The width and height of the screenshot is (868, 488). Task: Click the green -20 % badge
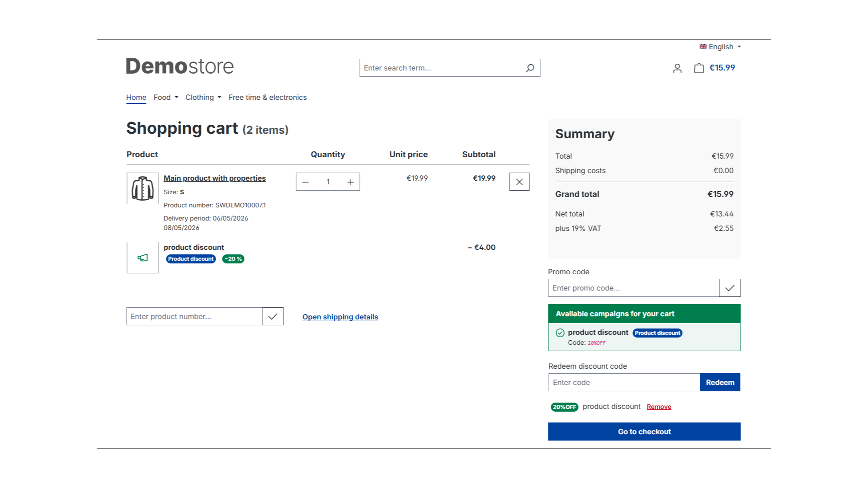tap(233, 259)
